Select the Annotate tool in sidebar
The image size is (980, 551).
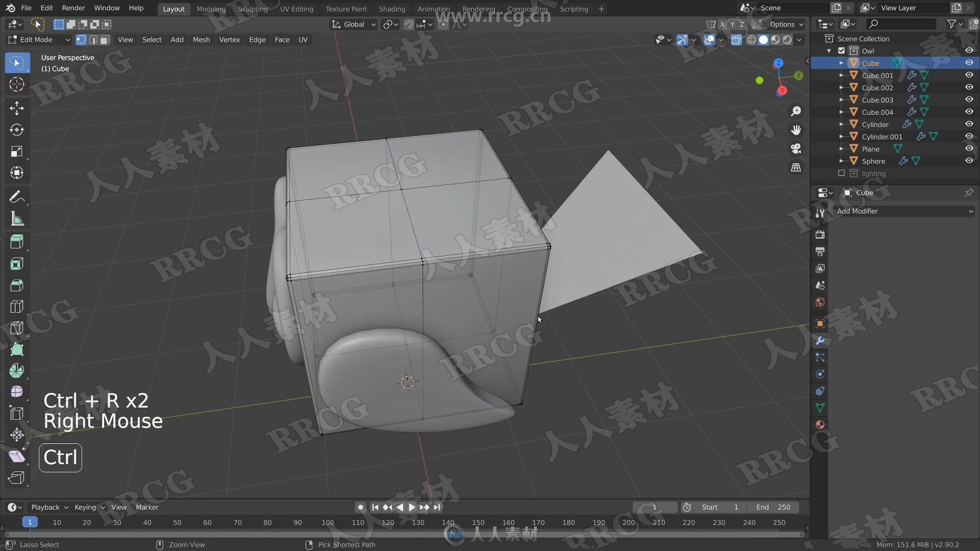(x=17, y=196)
